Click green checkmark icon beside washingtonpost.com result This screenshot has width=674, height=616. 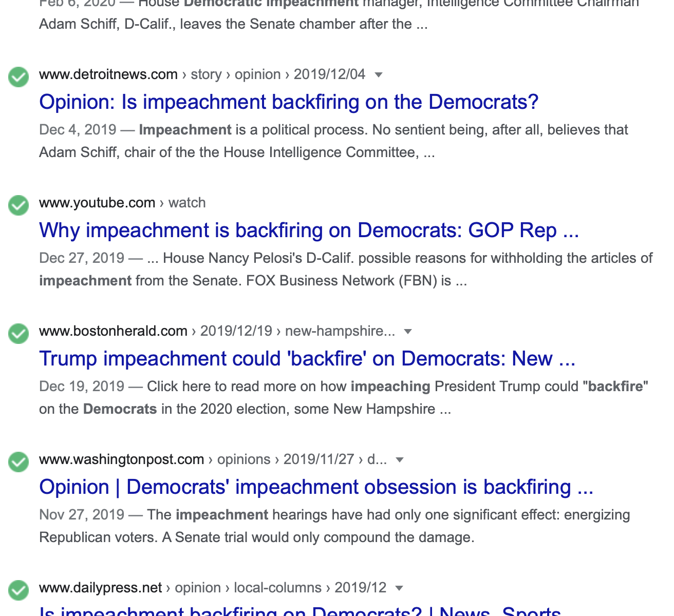coord(18,462)
